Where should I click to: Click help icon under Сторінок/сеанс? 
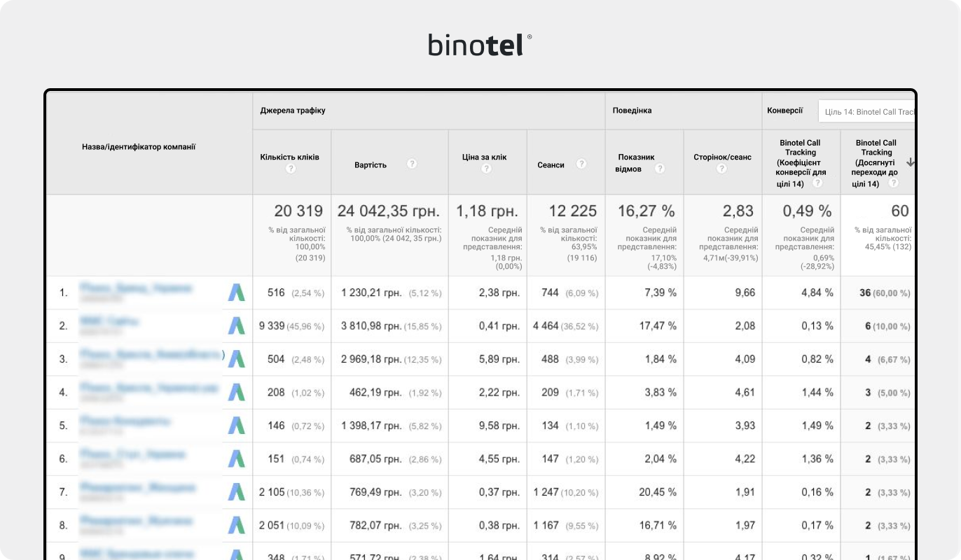click(x=721, y=169)
